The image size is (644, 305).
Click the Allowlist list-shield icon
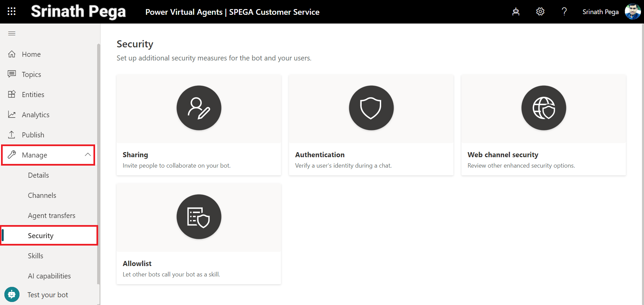199,217
